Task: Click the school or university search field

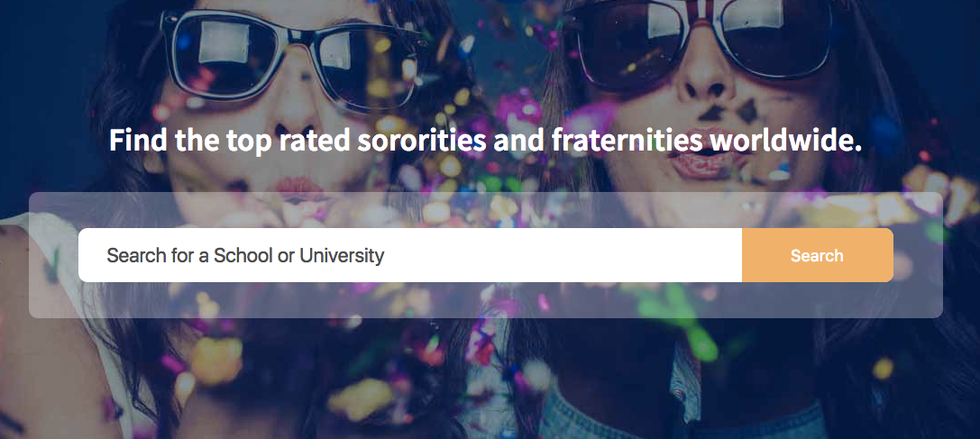Action: pyautogui.click(x=410, y=255)
